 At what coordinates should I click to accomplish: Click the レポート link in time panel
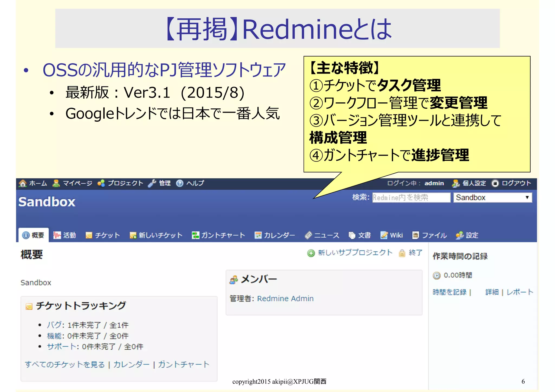click(x=520, y=292)
